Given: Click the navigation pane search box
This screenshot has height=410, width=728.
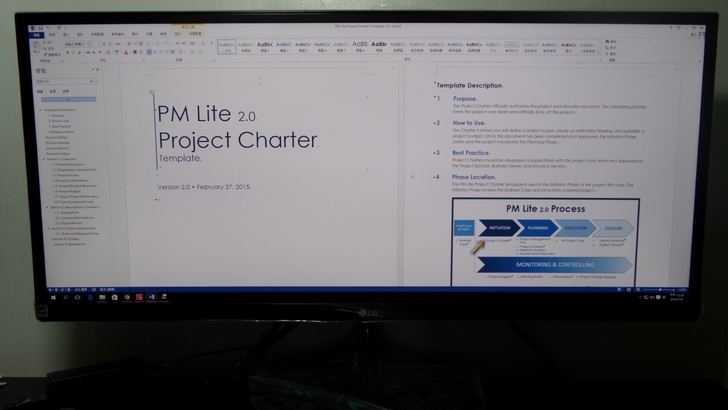Looking at the screenshot, I should (65, 81).
